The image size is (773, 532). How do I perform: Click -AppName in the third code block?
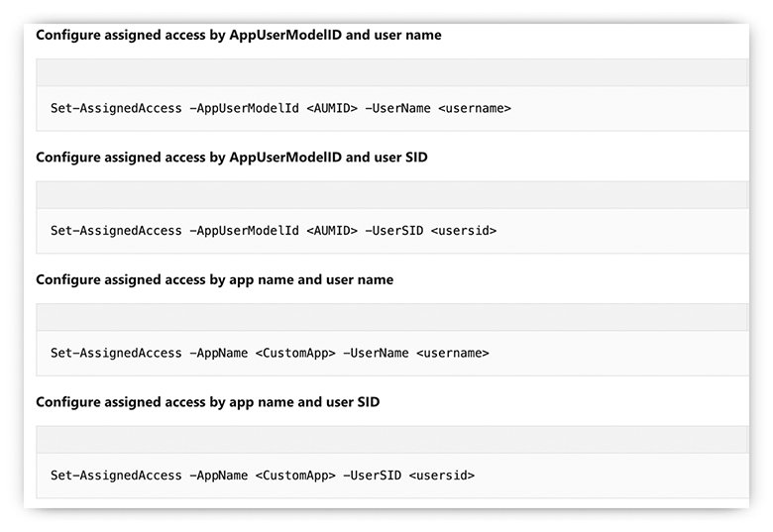pos(218,353)
